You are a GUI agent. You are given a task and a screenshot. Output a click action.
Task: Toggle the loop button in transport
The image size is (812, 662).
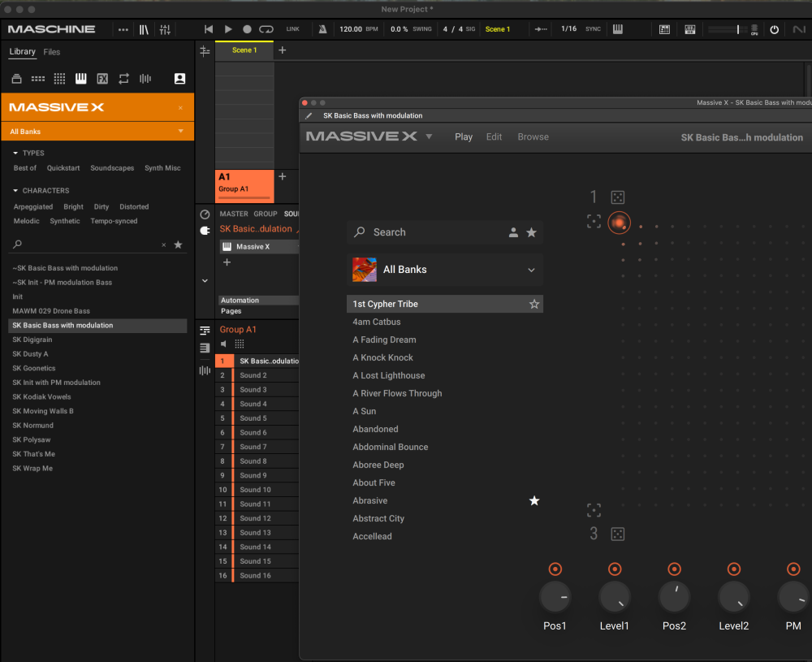pos(266,29)
